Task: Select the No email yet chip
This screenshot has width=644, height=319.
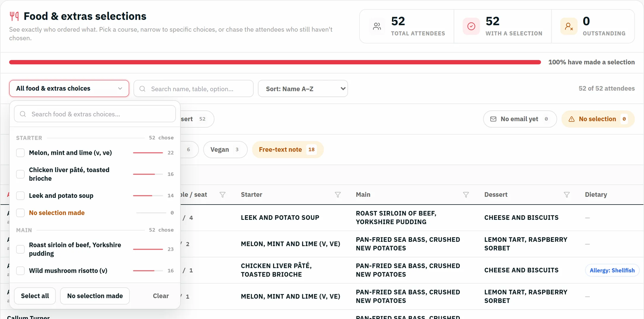Action: [520, 119]
